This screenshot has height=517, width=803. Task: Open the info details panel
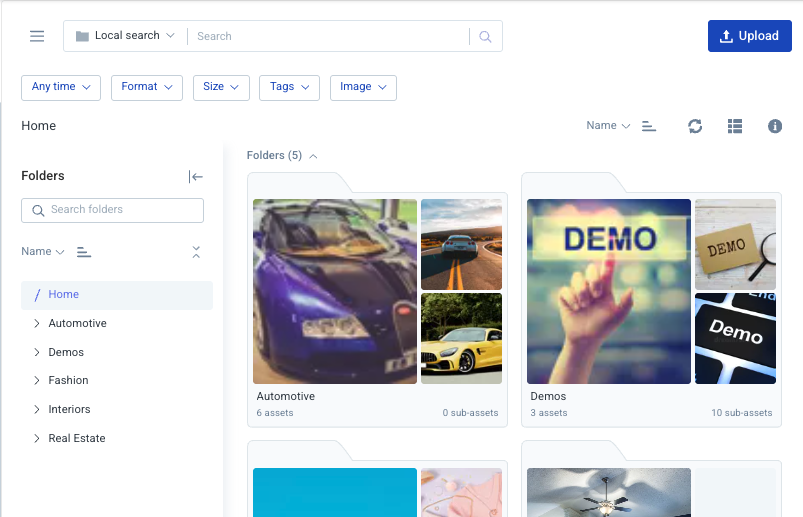(x=774, y=126)
